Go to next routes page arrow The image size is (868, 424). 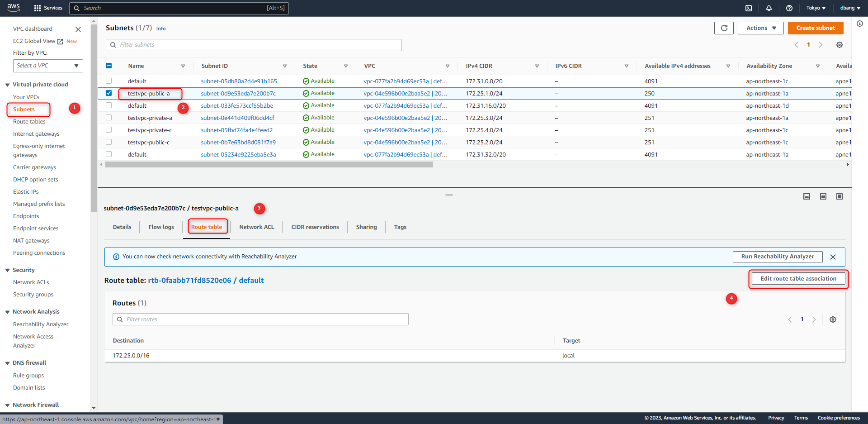click(x=814, y=319)
